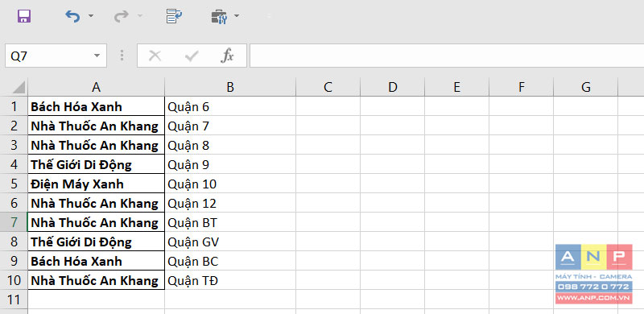Select cell containing Quận GV
The width and height of the screenshot is (644, 314).
(230, 242)
